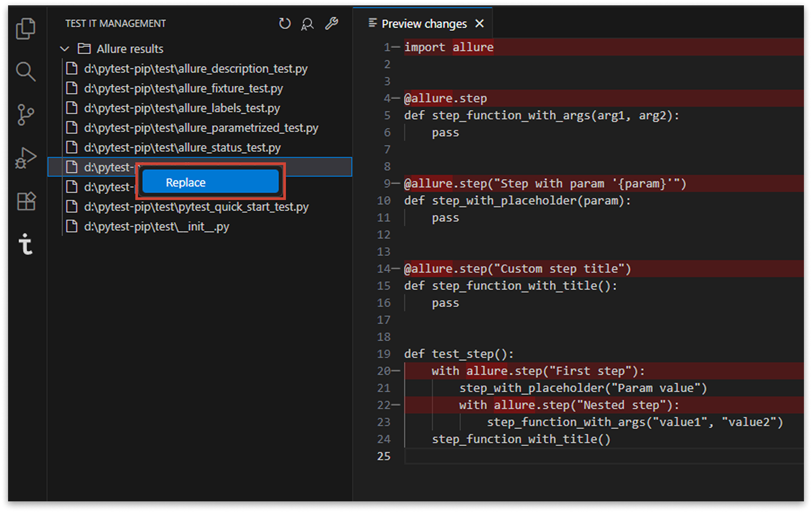Open pytest_quick_start_test.py file
The height and width of the screenshot is (513, 812).
click(x=196, y=207)
